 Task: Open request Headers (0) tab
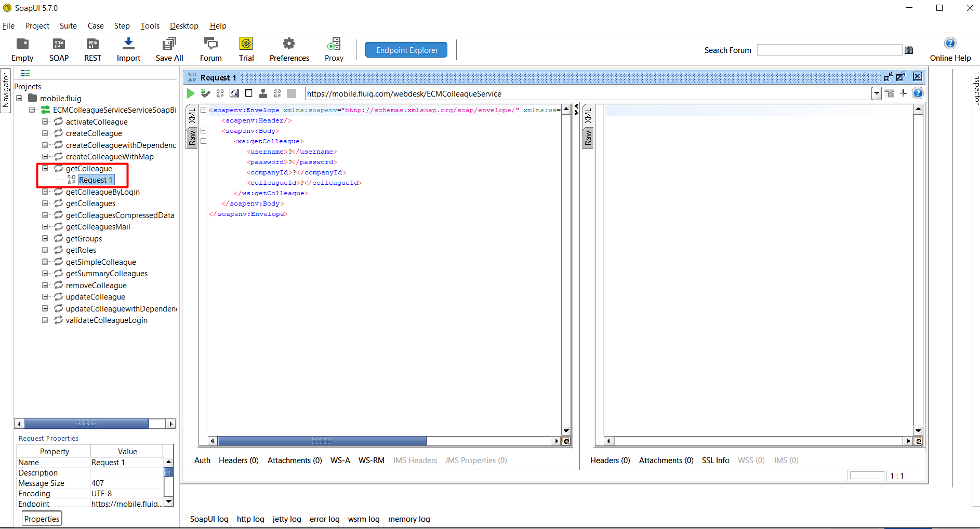tap(239, 460)
